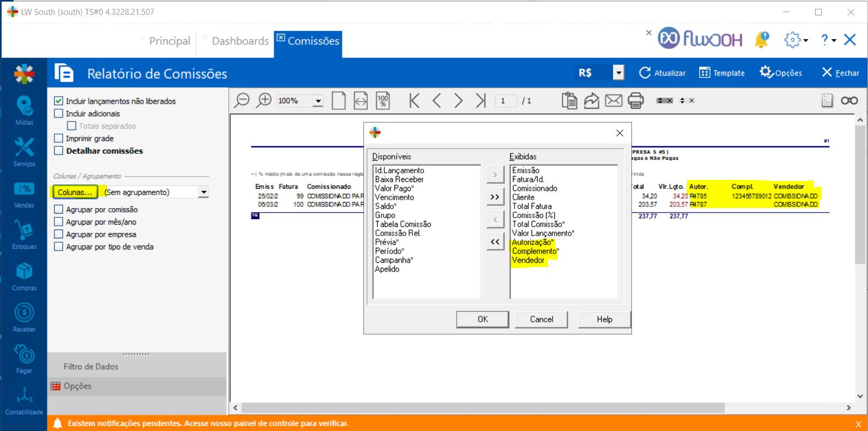Expand the Sem agrupamento dropdown
The height and width of the screenshot is (431, 868).
203,192
